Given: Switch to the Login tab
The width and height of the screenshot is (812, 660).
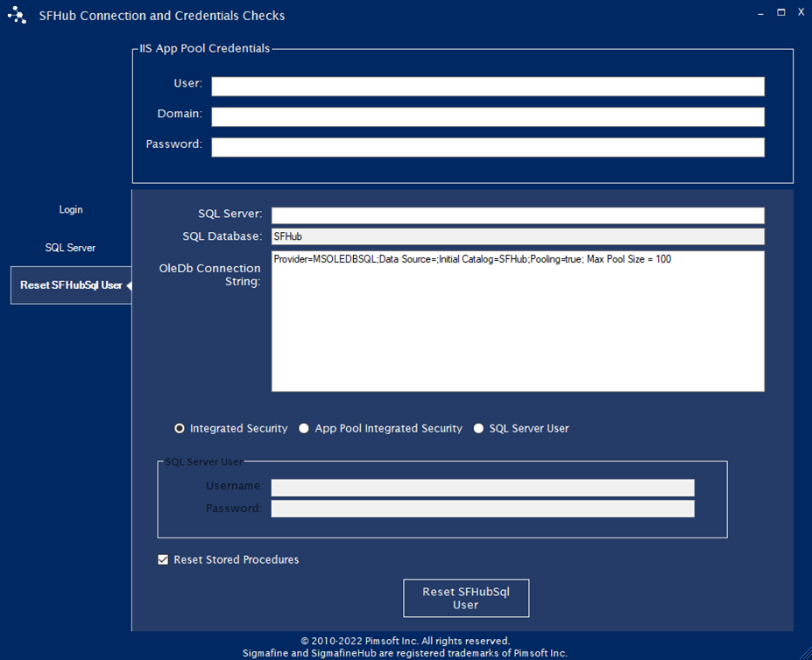Looking at the screenshot, I should pos(71,210).
